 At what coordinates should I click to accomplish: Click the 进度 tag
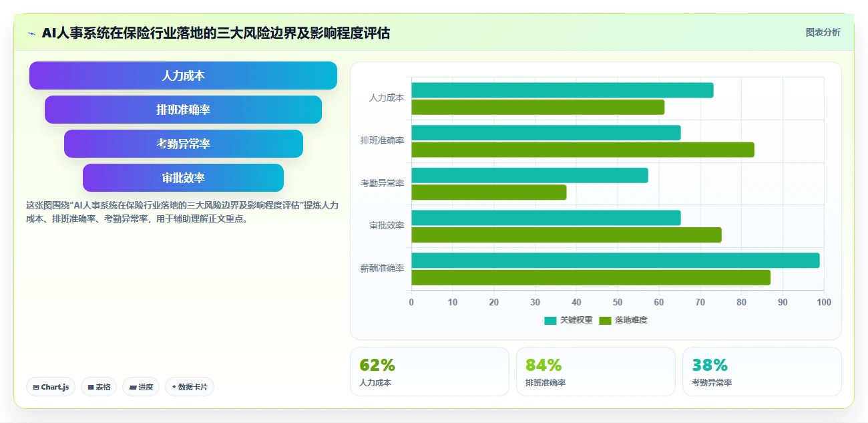pos(141,387)
